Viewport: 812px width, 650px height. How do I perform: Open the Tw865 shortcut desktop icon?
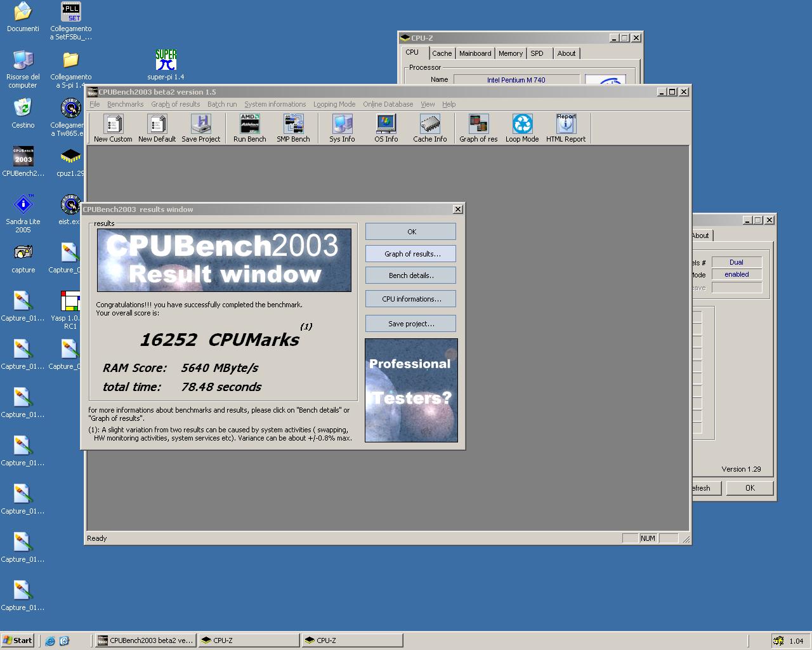(70, 118)
